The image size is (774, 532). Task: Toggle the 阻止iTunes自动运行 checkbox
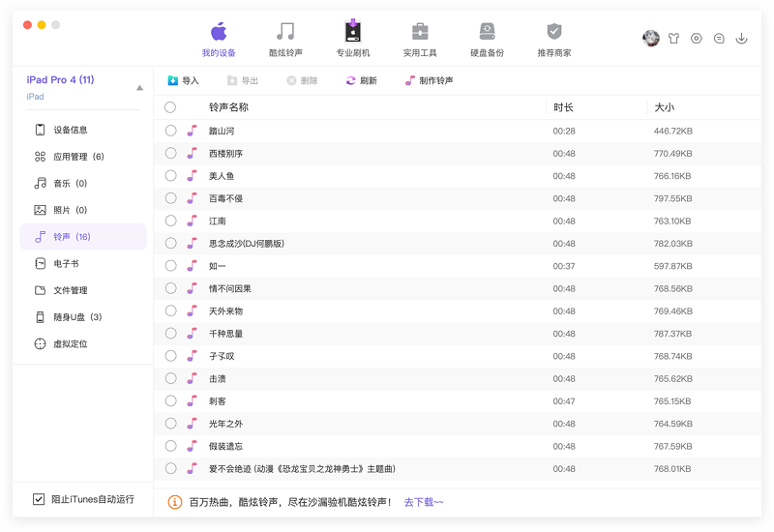click(39, 499)
